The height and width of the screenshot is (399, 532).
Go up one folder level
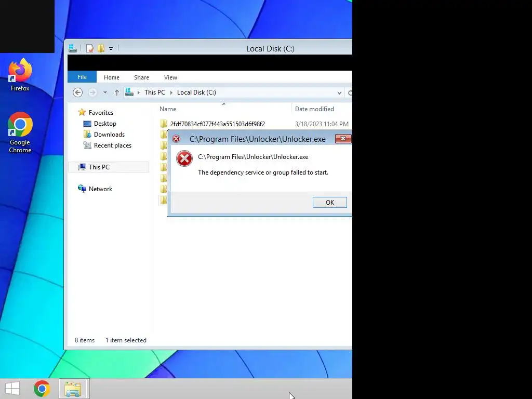click(x=117, y=92)
